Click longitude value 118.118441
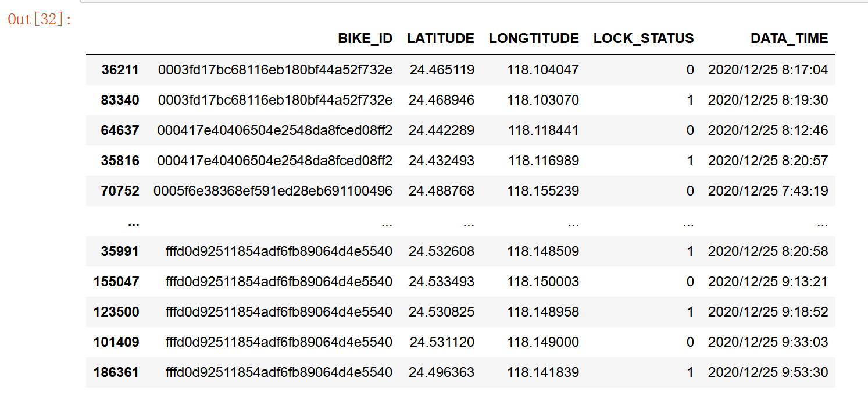The width and height of the screenshot is (868, 398). (x=544, y=130)
